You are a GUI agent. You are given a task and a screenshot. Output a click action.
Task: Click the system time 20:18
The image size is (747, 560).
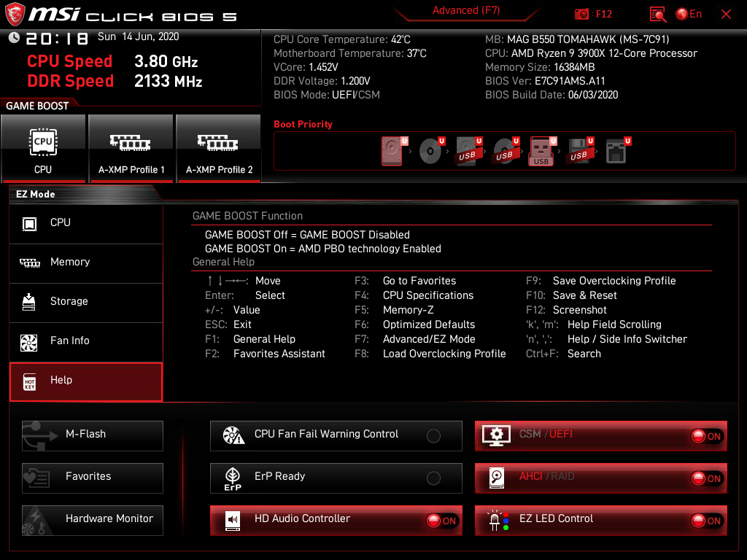(57, 39)
